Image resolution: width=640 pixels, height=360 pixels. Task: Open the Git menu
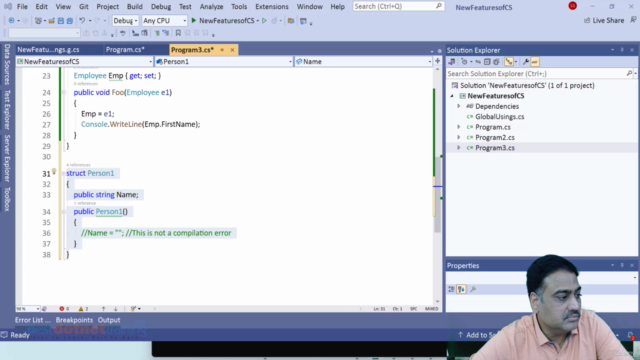click(84, 7)
